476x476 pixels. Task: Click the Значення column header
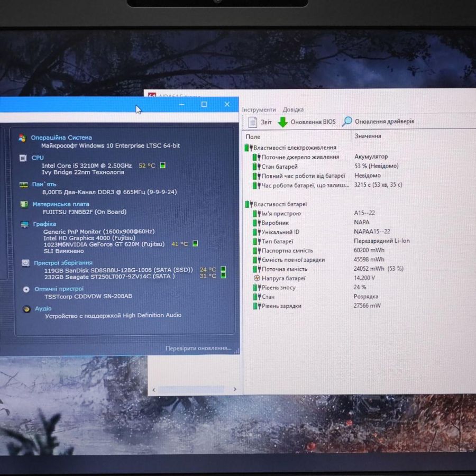(x=368, y=136)
